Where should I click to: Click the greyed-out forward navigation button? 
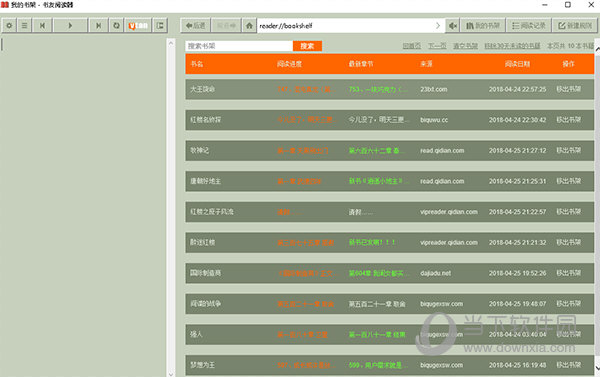tap(226, 26)
